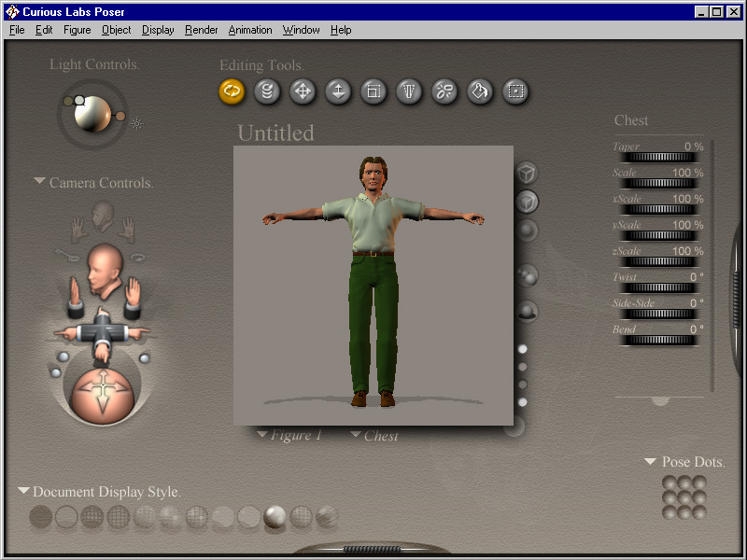Viewport: 747px width, 560px height.
Task: Select the Rotate editing tool
Action: click(232, 91)
